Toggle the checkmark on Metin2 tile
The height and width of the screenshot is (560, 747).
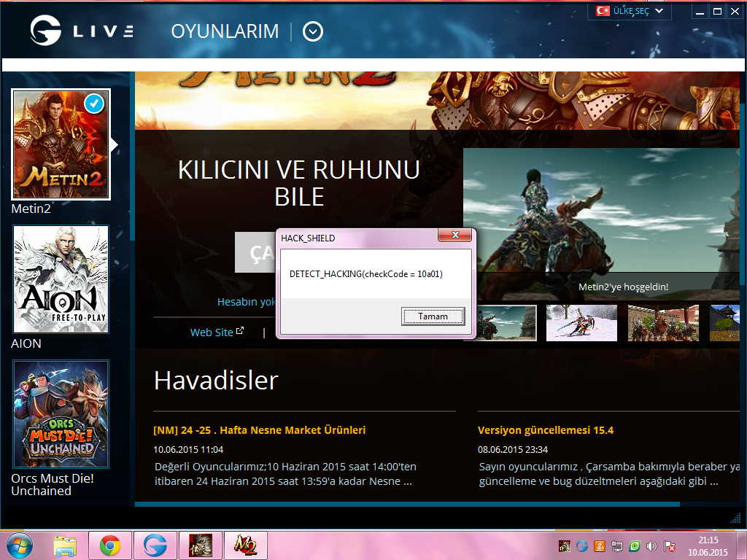point(94,104)
